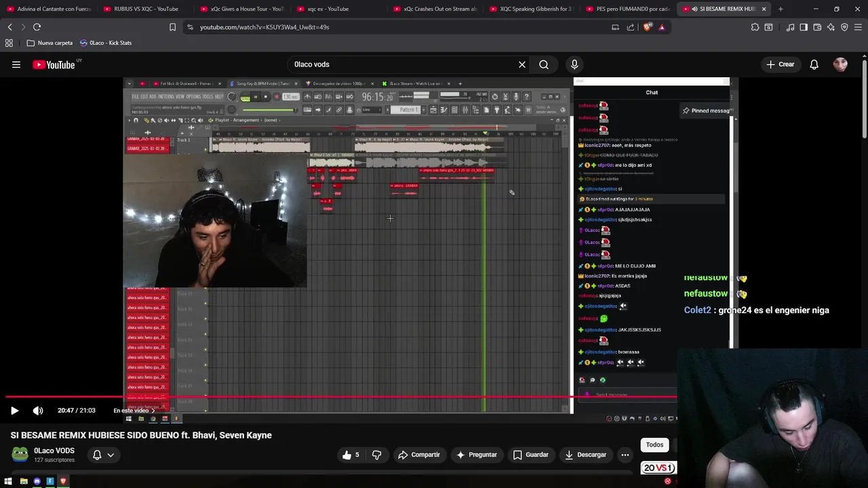
Task: Expand channel notification bell dropdown
Action: [103, 455]
